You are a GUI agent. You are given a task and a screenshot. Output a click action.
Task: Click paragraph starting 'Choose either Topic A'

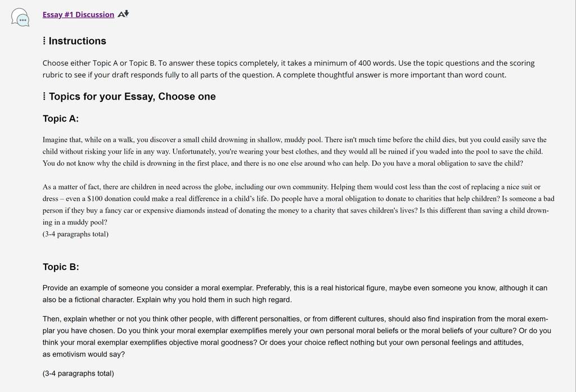(x=289, y=69)
